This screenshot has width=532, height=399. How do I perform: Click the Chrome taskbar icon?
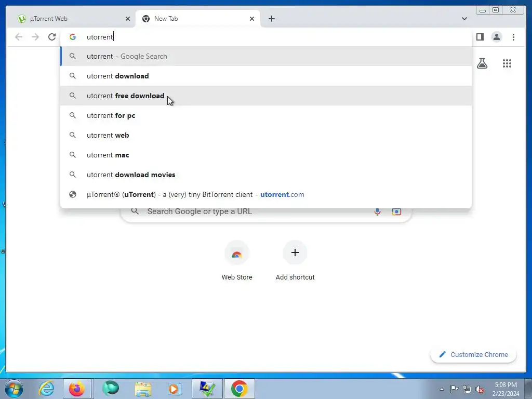tap(240, 389)
